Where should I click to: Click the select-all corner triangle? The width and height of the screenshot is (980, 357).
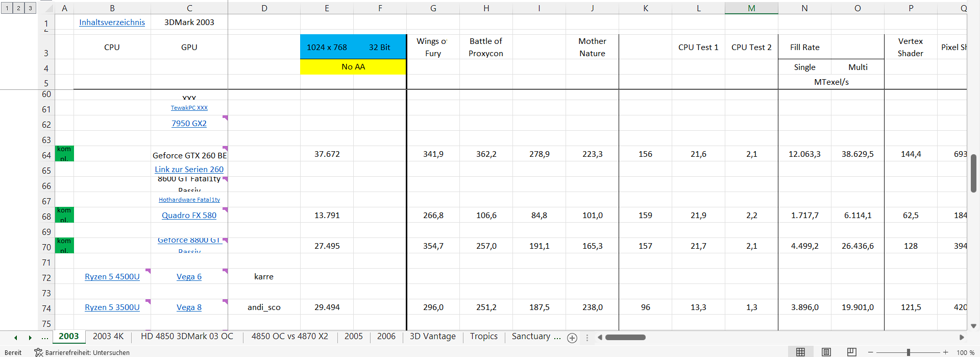[48, 8]
